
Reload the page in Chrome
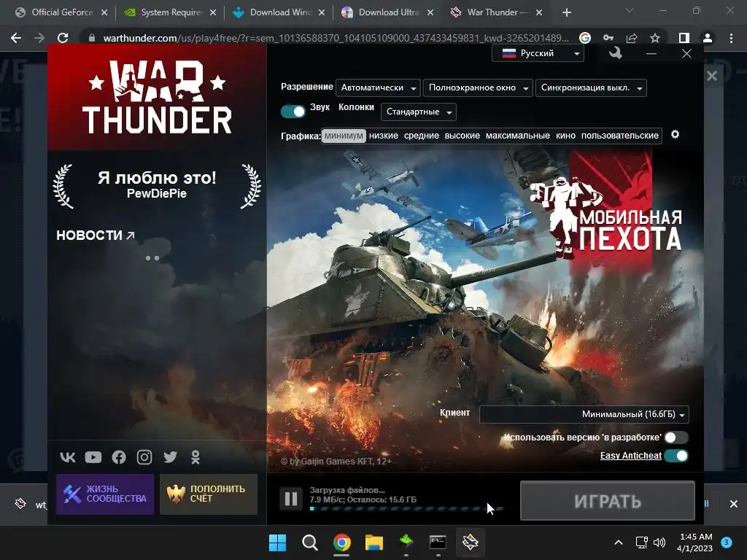63,38
